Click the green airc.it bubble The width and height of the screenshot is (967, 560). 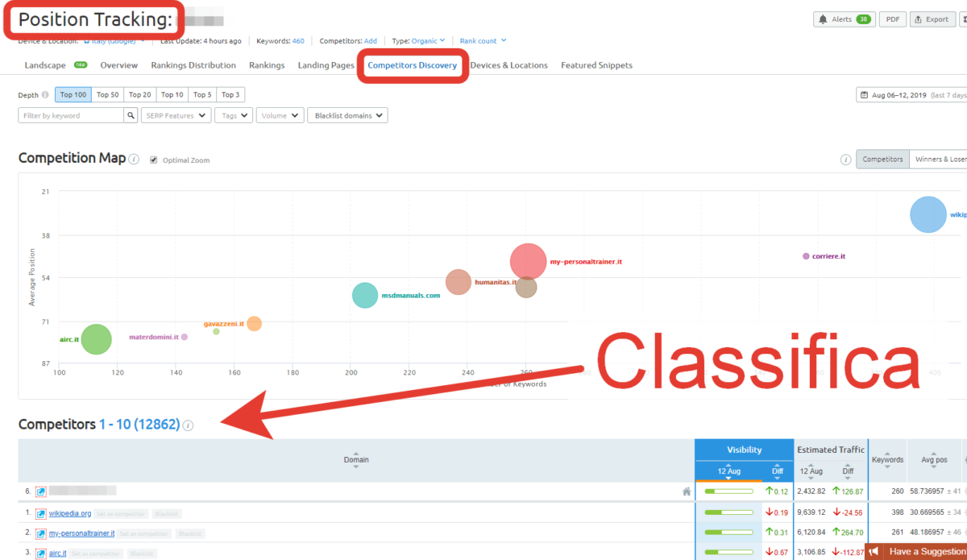(x=96, y=339)
